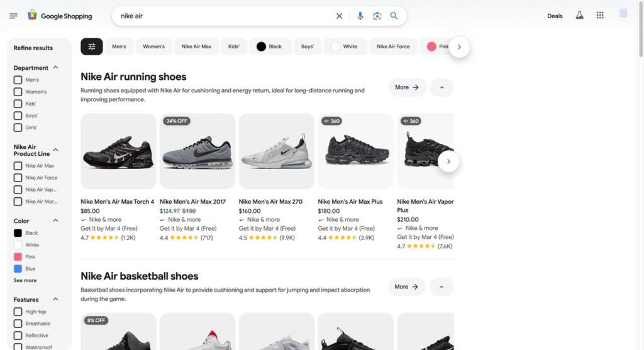Check the Nike Air Force product line

coord(18,178)
